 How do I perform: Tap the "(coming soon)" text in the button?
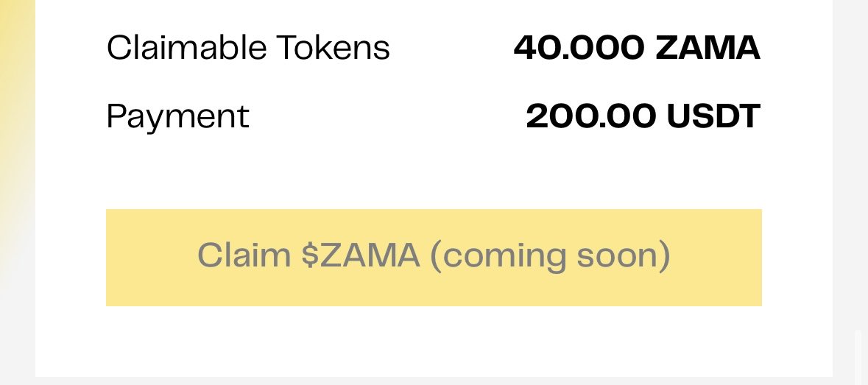[550, 256]
